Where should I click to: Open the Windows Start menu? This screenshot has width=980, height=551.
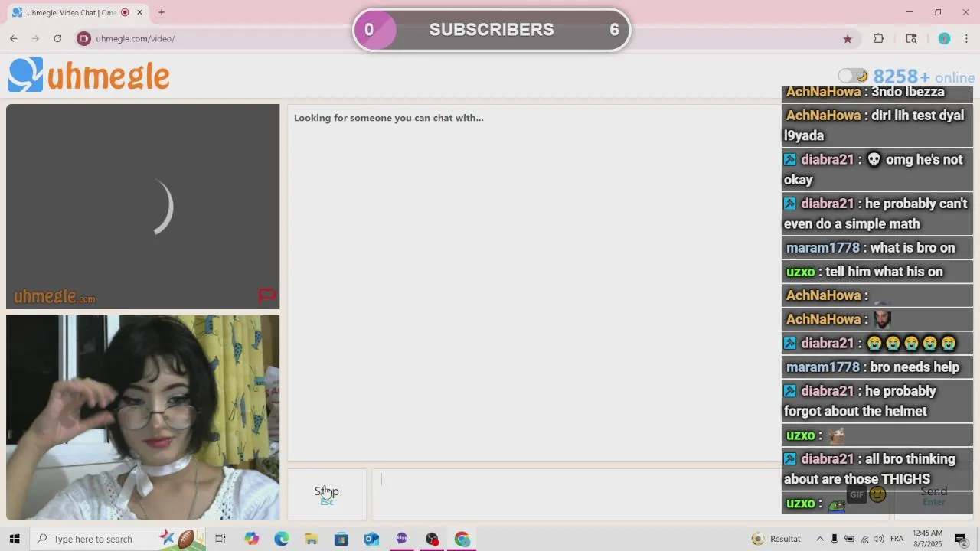[x=14, y=539]
